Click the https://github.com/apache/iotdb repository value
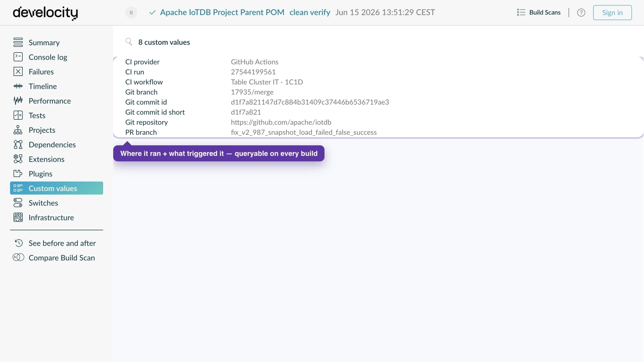 [x=281, y=122]
